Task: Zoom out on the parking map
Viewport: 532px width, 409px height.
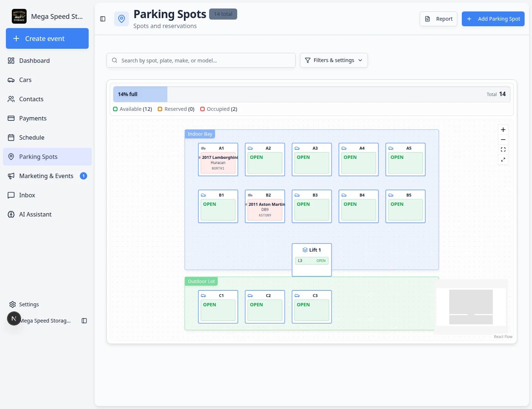Action: click(x=503, y=140)
